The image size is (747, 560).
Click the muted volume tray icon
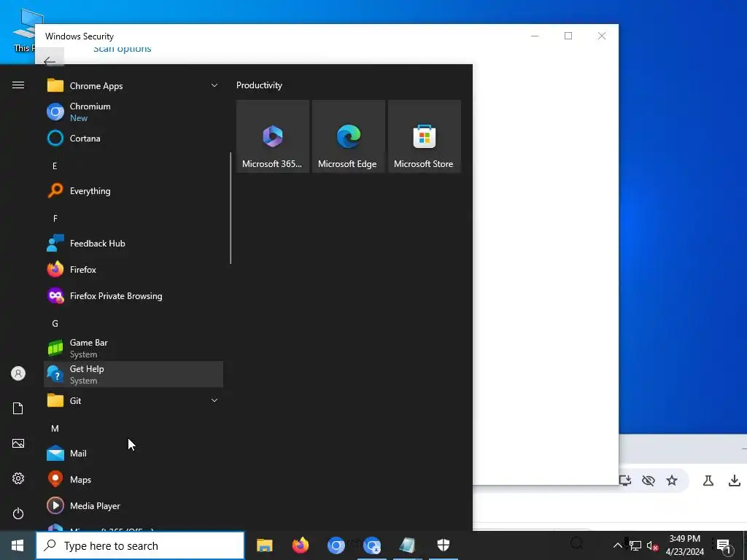pos(652,545)
